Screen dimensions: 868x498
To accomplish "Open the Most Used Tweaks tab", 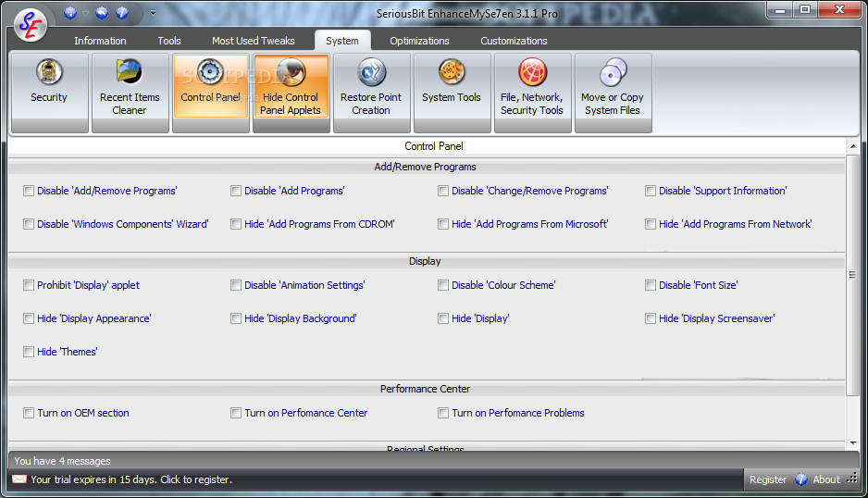I will tap(253, 41).
